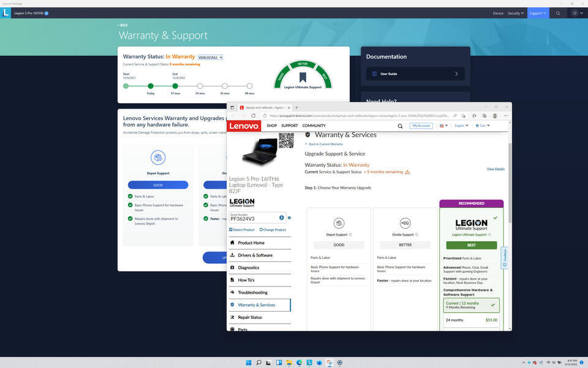Click Detect Product link
The image size is (588, 368).
coord(241,230)
